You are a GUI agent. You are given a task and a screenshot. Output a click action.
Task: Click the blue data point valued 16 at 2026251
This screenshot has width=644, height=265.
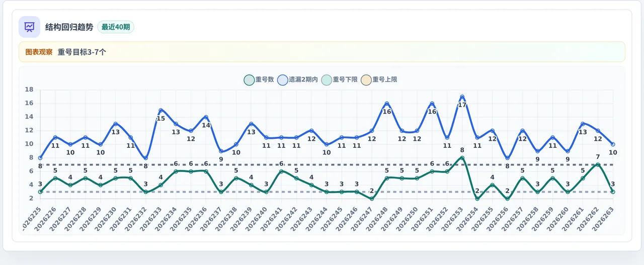(432, 104)
